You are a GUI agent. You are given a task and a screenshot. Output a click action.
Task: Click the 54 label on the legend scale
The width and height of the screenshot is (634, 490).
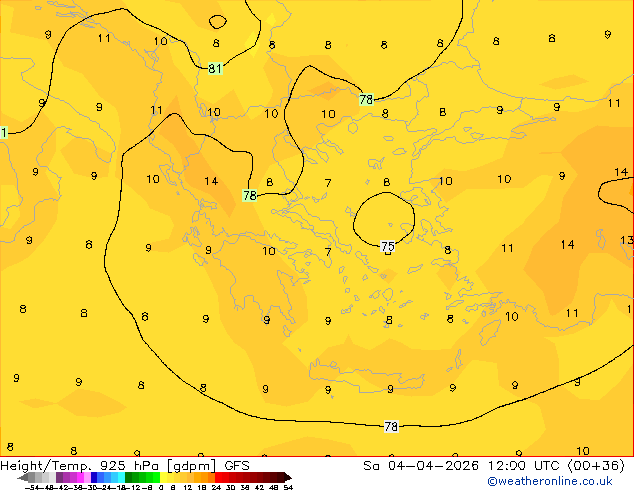point(288,487)
